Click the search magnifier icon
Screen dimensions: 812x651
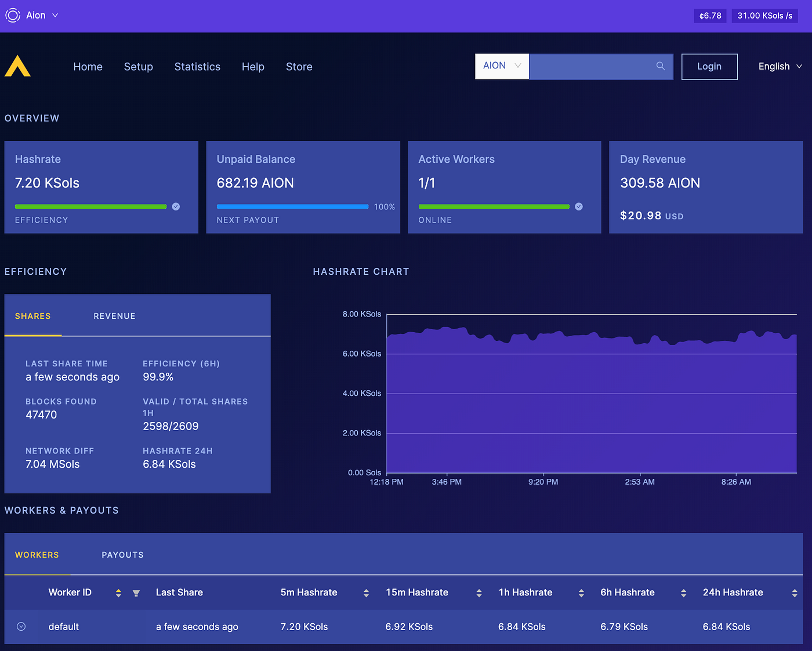click(x=661, y=66)
